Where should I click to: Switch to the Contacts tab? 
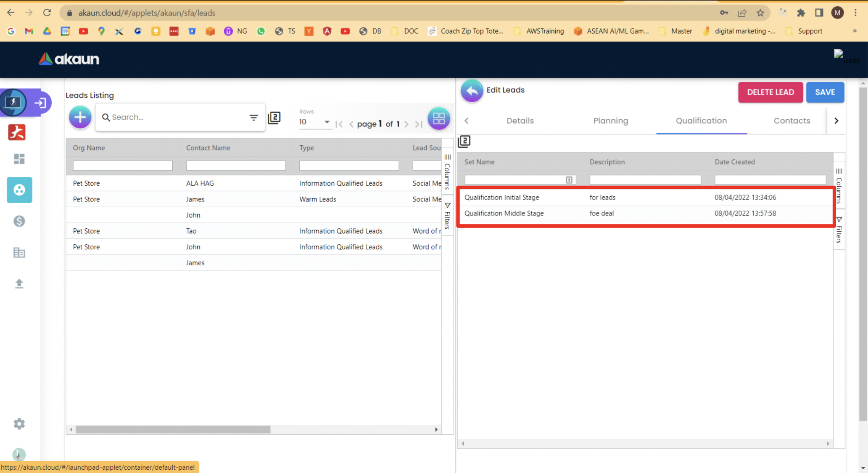[x=791, y=121]
